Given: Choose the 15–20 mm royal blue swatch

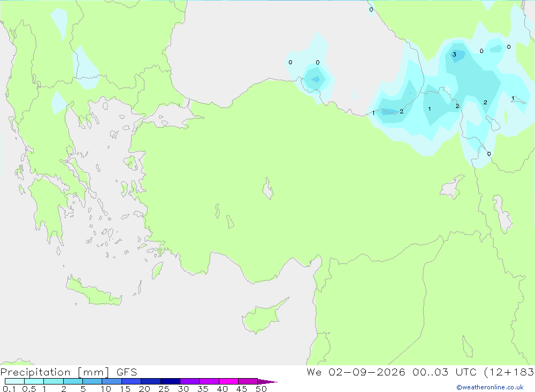Looking at the screenshot, I should 131,381.
